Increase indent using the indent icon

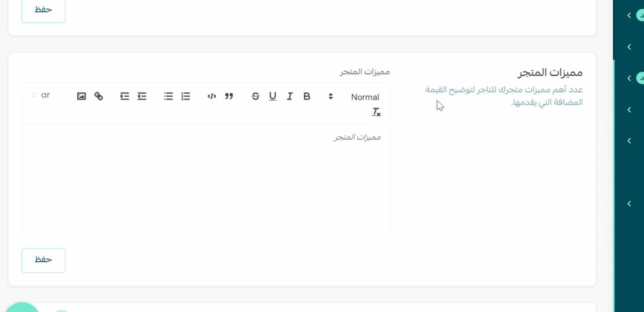click(125, 96)
